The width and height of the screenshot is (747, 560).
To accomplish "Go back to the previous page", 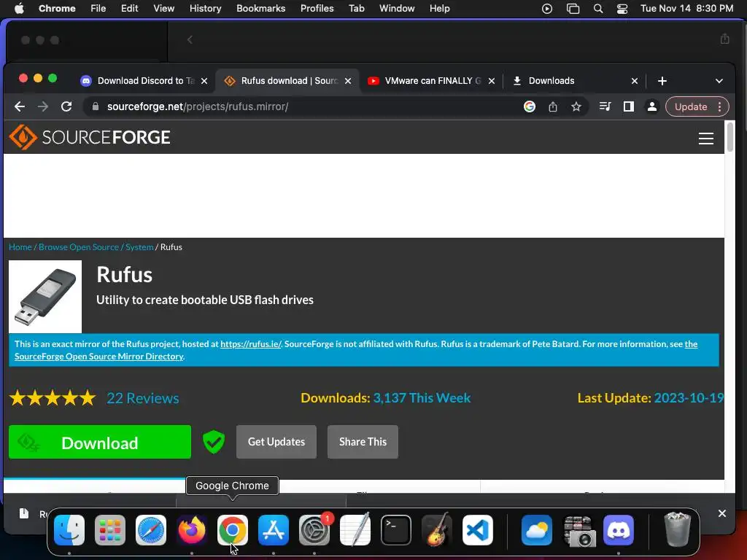I will pyautogui.click(x=20, y=106).
